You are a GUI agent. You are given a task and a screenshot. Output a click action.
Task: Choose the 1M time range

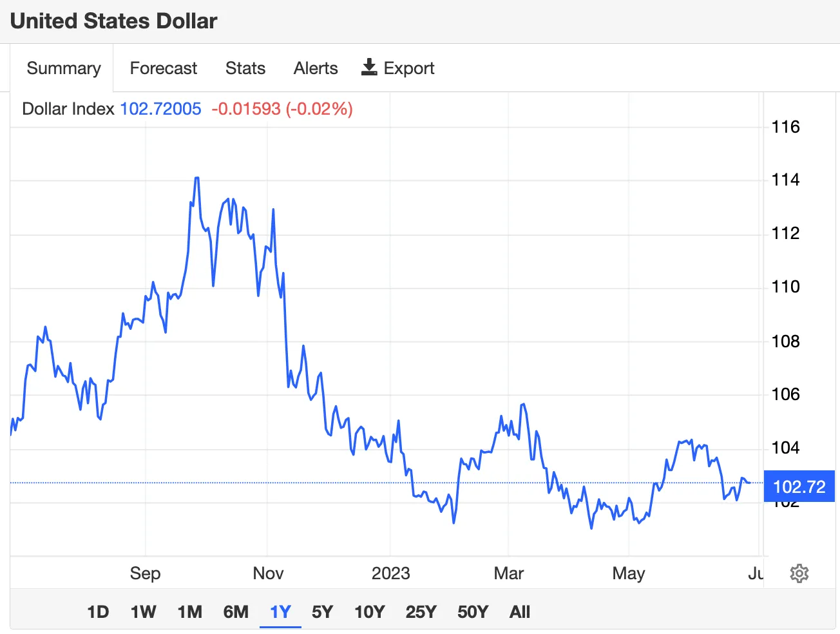pyautogui.click(x=190, y=611)
